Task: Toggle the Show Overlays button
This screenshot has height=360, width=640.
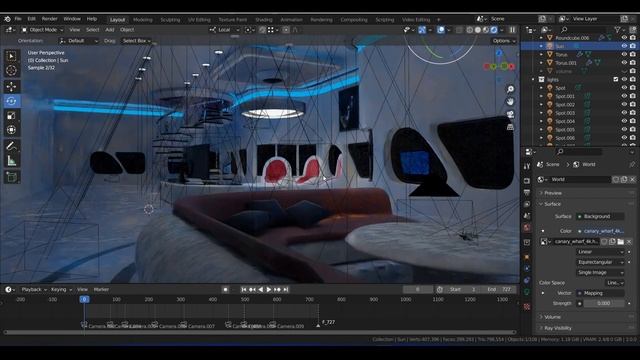Action: 441,30
